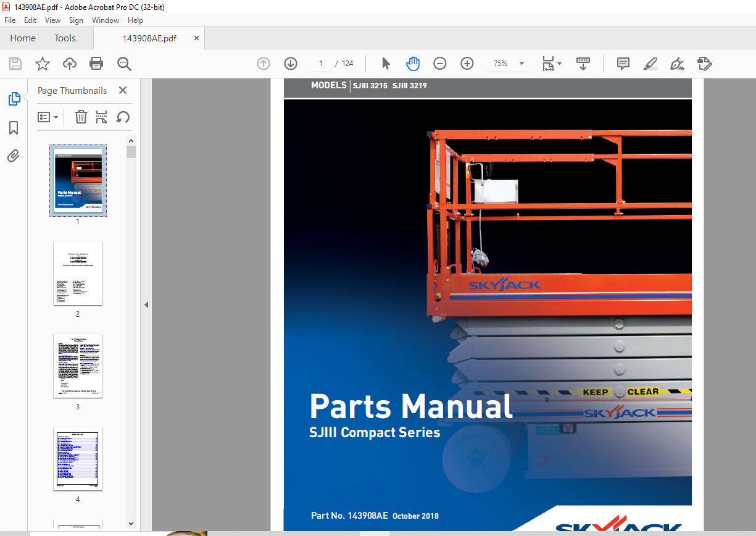Image resolution: width=756 pixels, height=536 pixels.
Task: Open the Bookmarks panel
Action: [14, 128]
